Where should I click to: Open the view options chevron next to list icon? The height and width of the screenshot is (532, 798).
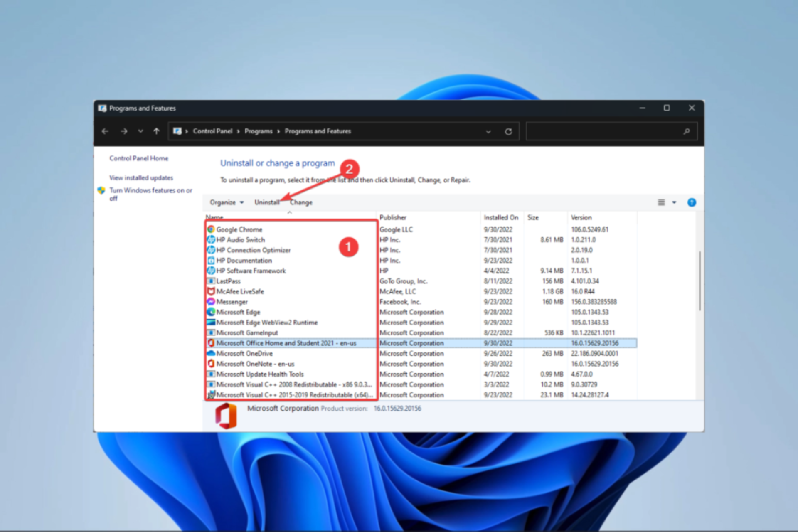[x=673, y=202]
